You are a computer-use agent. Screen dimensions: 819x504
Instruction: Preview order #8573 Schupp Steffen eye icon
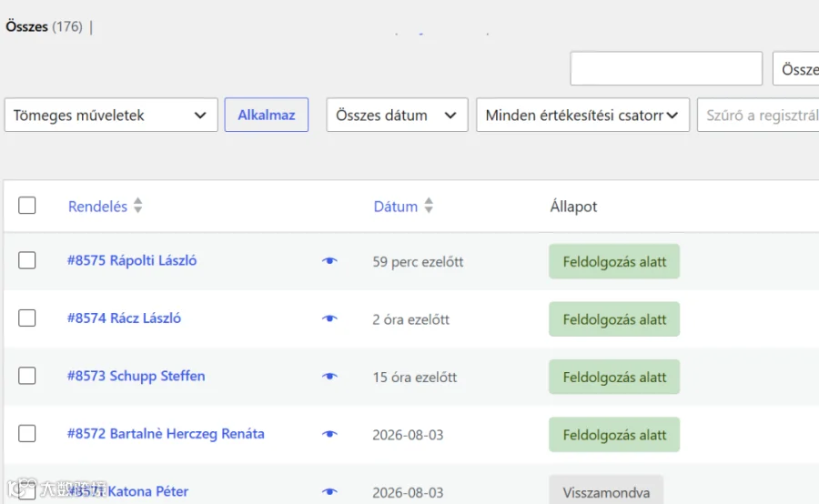tap(329, 376)
